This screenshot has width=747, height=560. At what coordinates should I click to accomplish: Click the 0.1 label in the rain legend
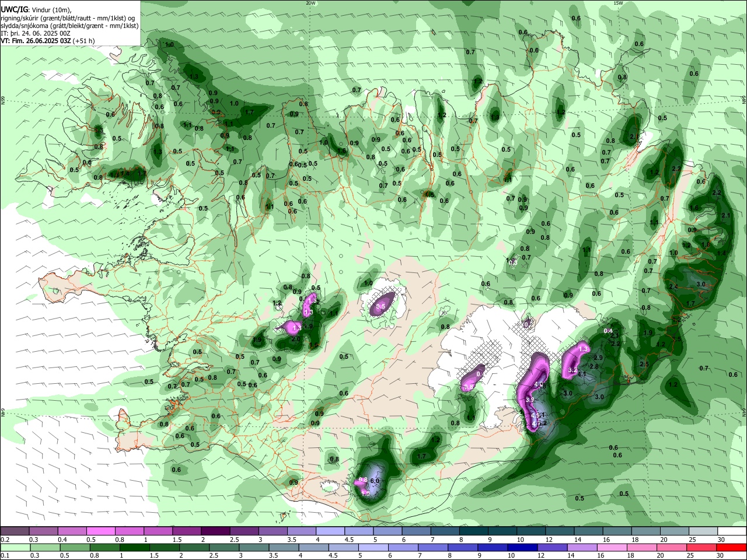pos(5,555)
